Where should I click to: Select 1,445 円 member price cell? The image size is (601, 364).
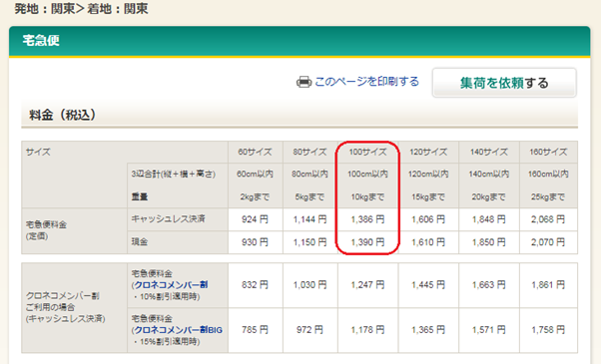pyautogui.click(x=428, y=285)
